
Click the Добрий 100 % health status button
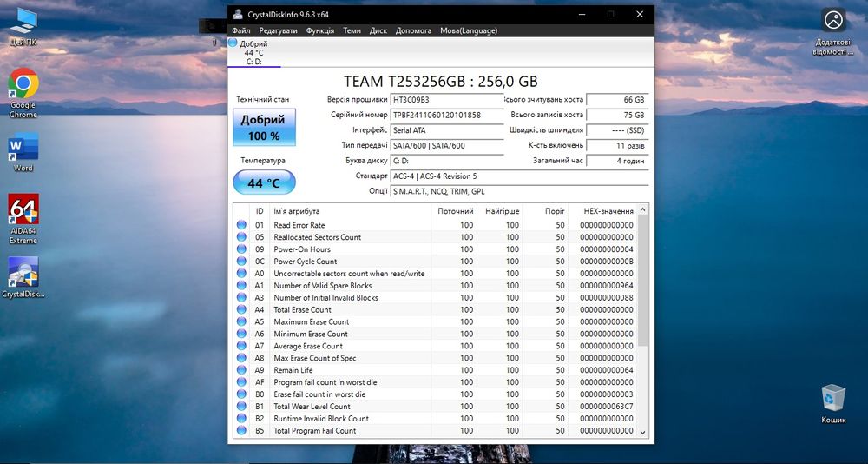[264, 127]
